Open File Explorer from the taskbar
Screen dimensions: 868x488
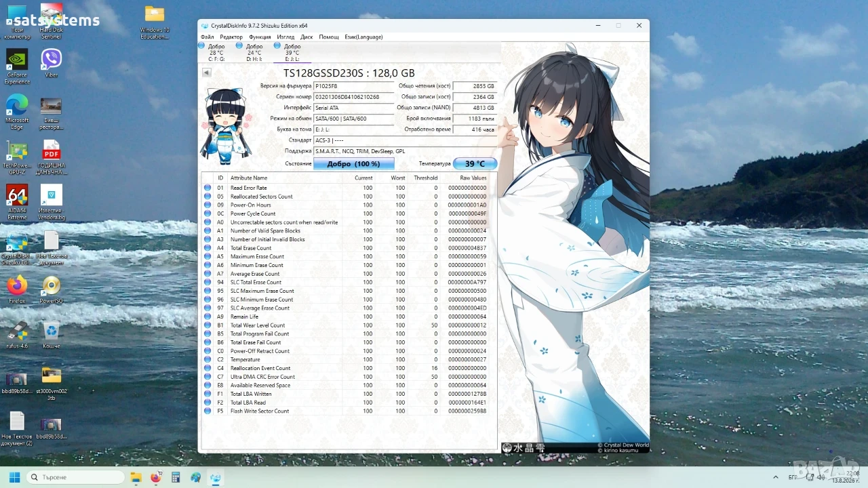[x=136, y=477]
